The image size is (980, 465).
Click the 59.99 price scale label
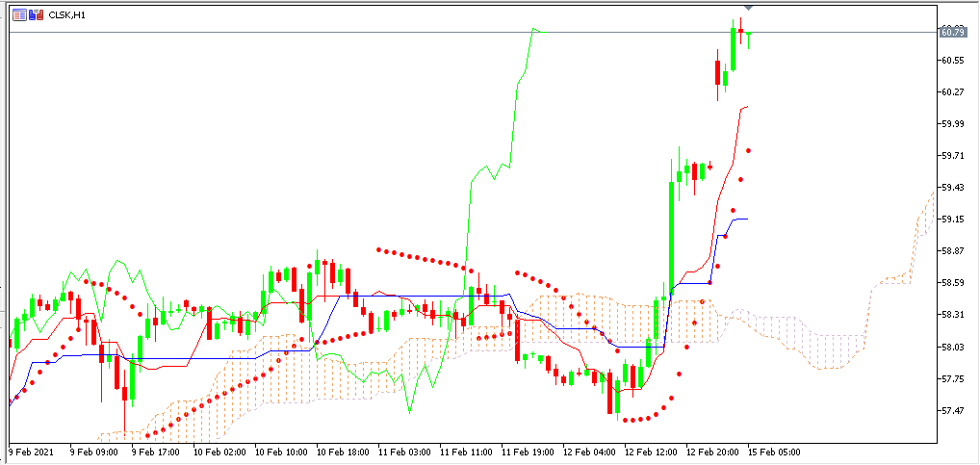pyautogui.click(x=952, y=124)
